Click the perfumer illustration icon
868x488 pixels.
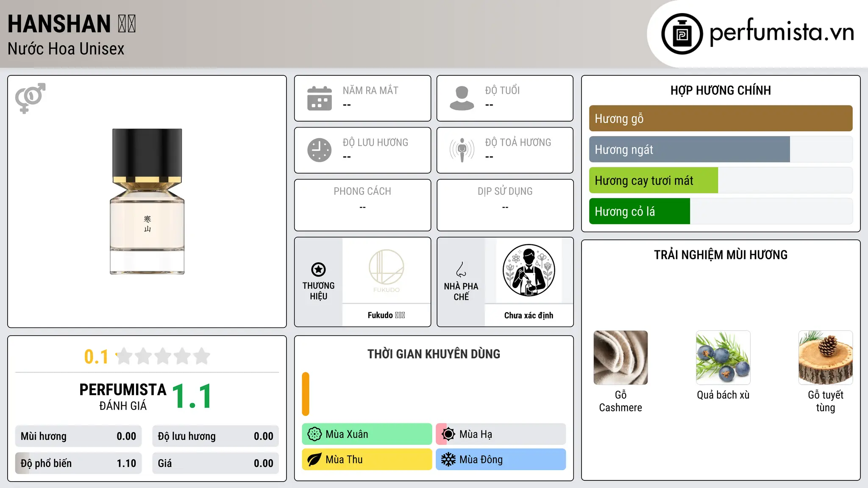529,270
